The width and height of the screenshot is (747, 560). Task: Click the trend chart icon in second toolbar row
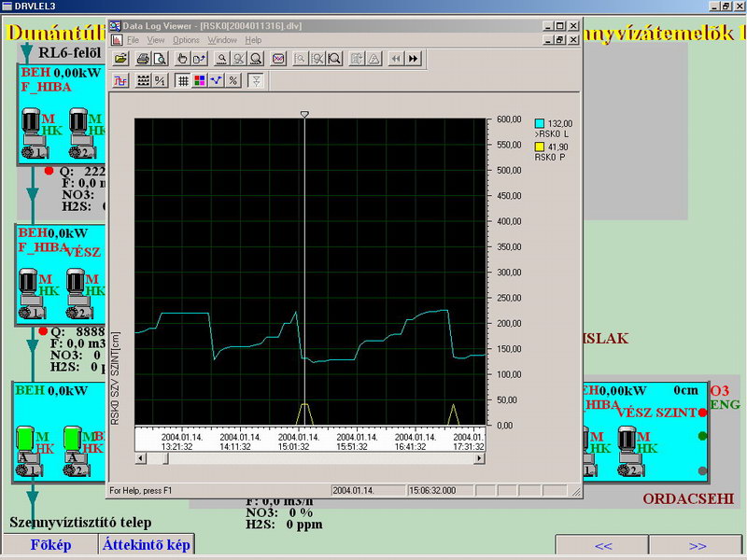[120, 81]
